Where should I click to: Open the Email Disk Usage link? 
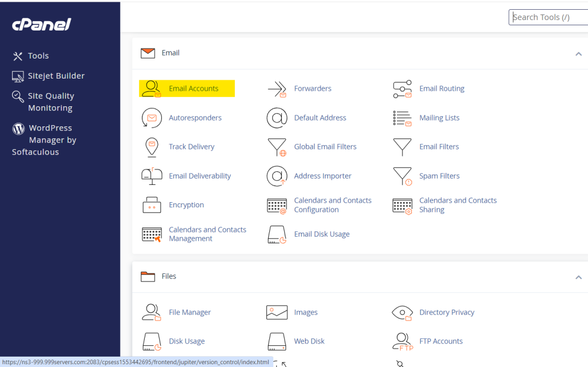[x=322, y=234]
